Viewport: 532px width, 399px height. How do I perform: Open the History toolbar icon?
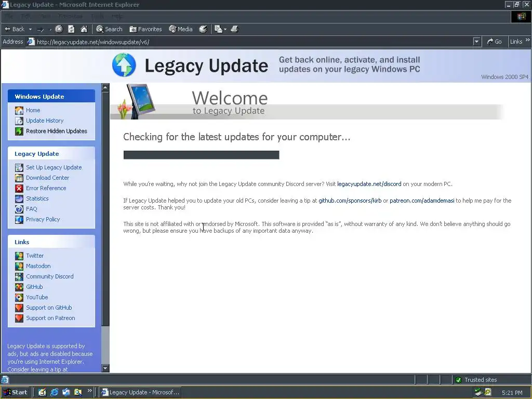coord(203,29)
